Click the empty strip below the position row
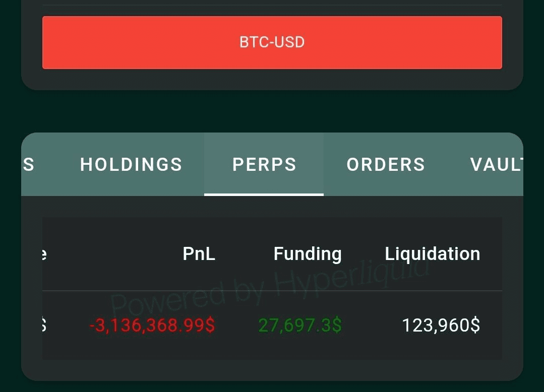544x392 pixels. pyautogui.click(x=272, y=370)
